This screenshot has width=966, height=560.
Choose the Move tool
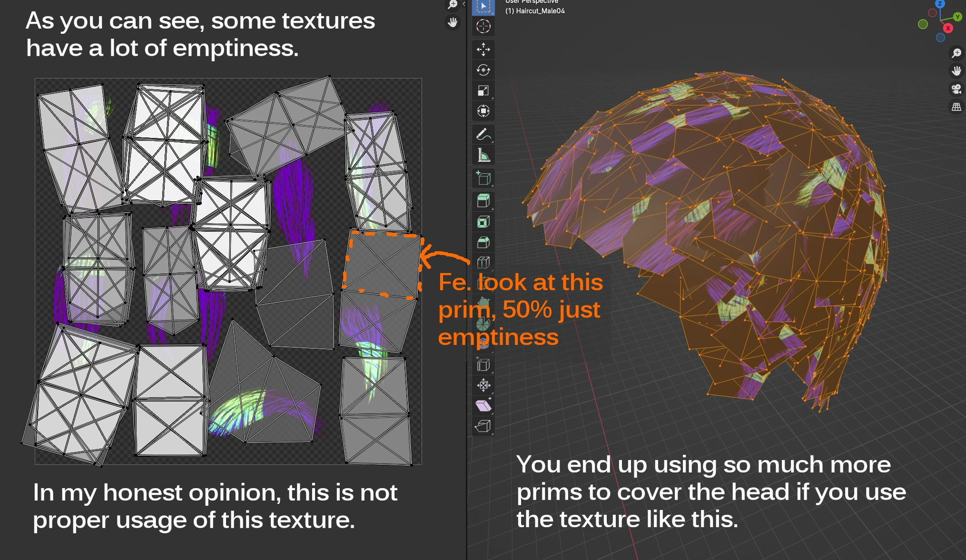click(483, 49)
